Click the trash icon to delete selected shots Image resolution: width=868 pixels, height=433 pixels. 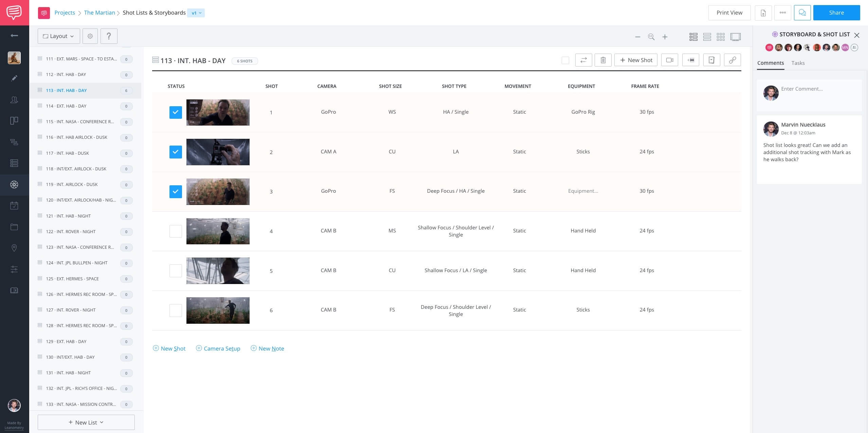click(603, 60)
